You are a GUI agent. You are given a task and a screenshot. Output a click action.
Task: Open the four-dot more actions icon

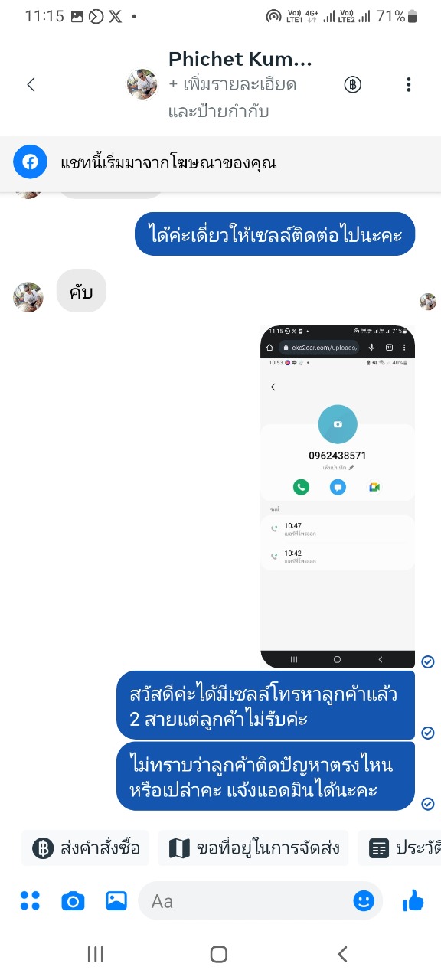click(30, 901)
